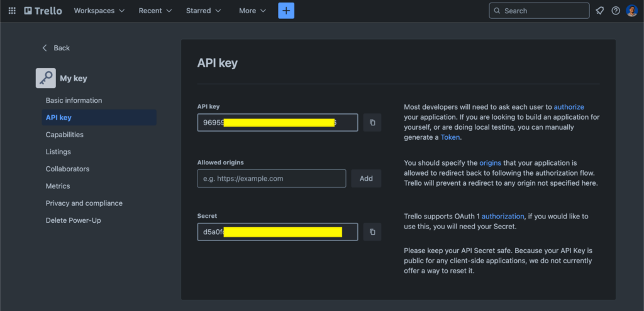Open the user avatar menu

(631, 11)
